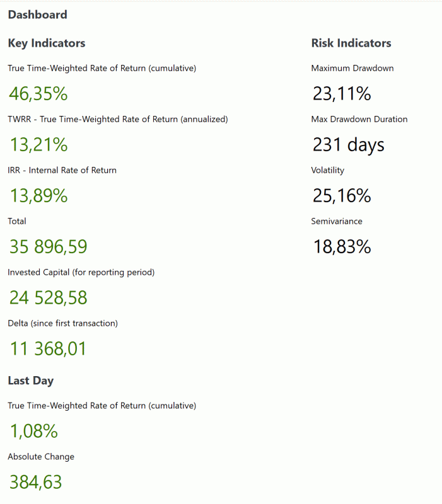This screenshot has width=442, height=504.
Task: Select the Risk Indicators section title
Action: 351,43
